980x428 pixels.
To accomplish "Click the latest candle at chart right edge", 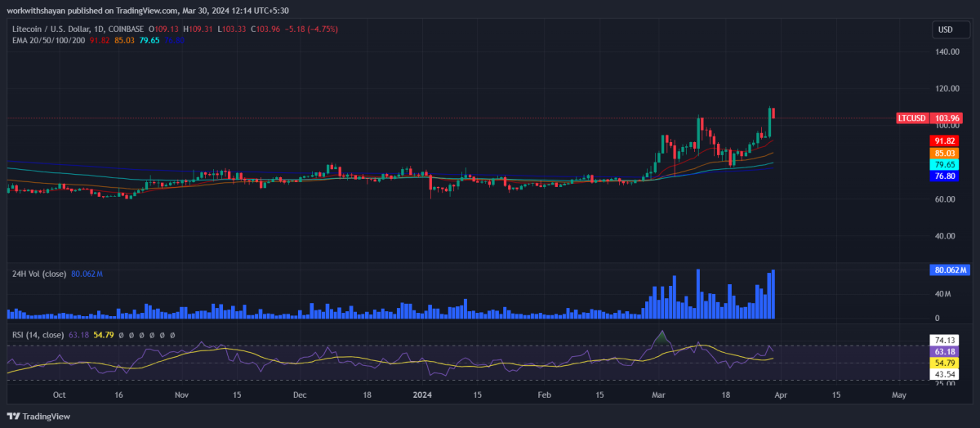I will point(773,113).
